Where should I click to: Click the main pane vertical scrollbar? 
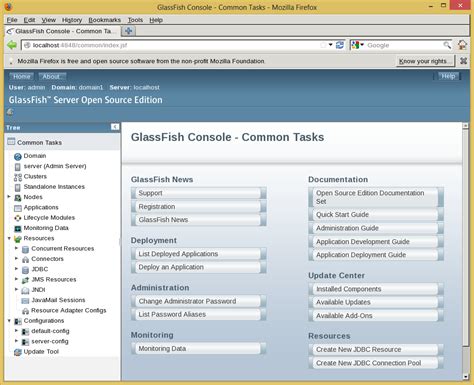[466, 237]
